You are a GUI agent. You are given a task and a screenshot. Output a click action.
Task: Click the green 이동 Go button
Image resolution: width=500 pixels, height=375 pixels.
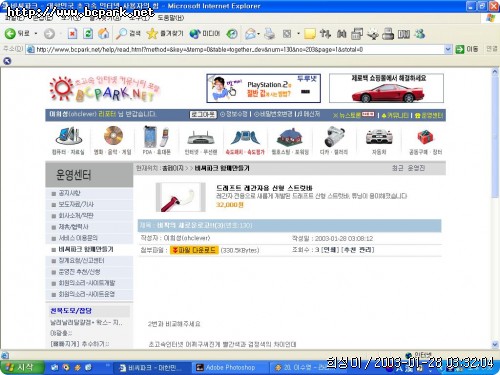pyautogui.click(x=466, y=49)
